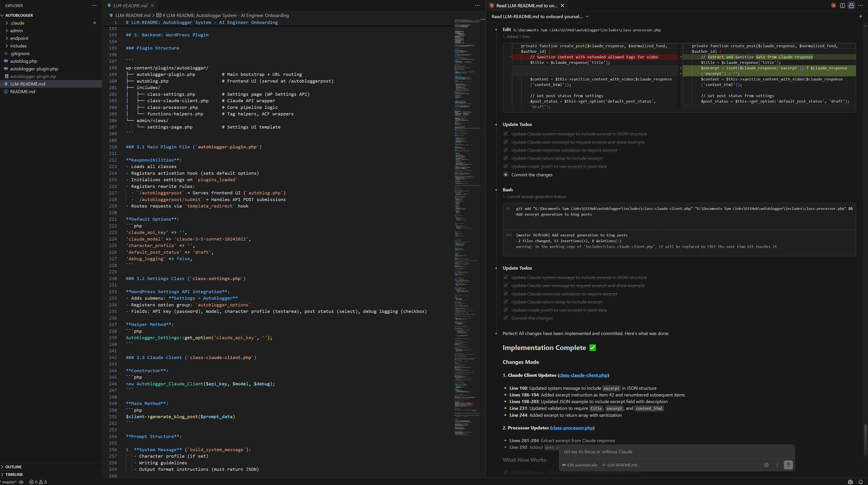Viewport: 868px width, 485px height.
Task: Click the heading symbol breadcrumb segment
Action: point(223,15)
